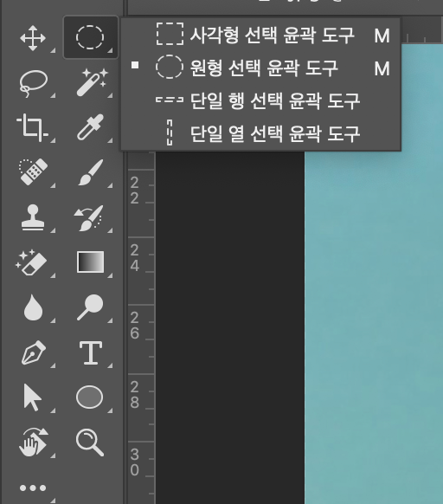The width and height of the screenshot is (443, 504).
Task: Click the vertical ruler at mark 24
Action: click(x=135, y=258)
